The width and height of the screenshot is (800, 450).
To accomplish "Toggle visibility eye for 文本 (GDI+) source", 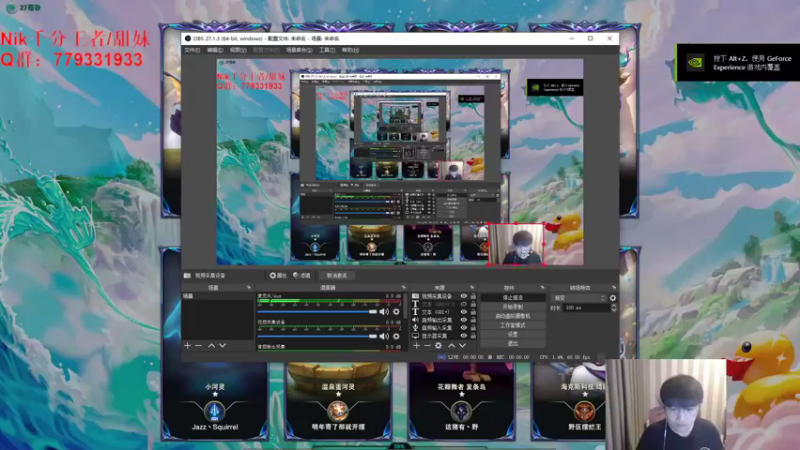I will pyautogui.click(x=464, y=312).
